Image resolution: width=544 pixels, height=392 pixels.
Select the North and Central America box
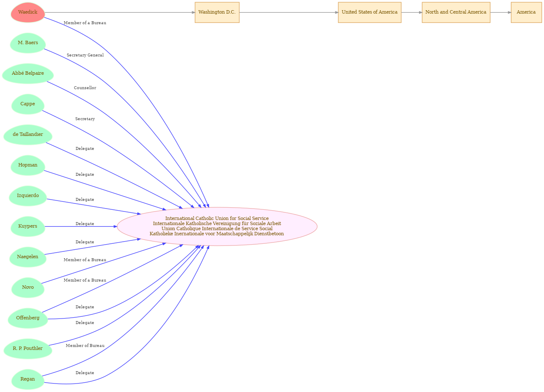click(x=456, y=12)
